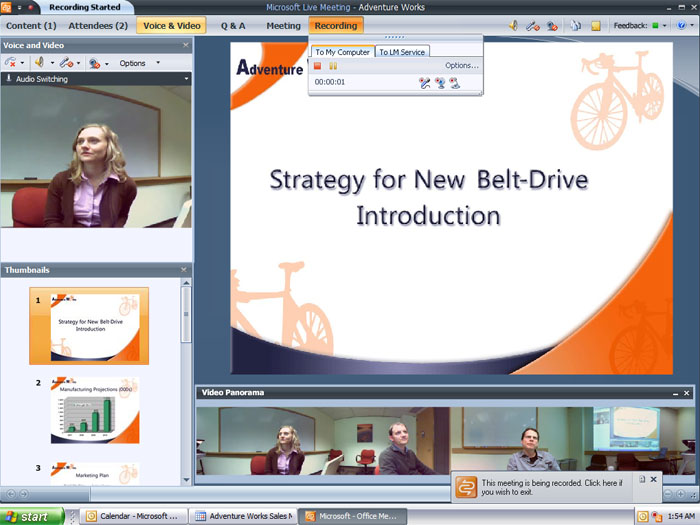Open the Voice & Video menu
Screen dimensions: 700x525
tap(171, 26)
